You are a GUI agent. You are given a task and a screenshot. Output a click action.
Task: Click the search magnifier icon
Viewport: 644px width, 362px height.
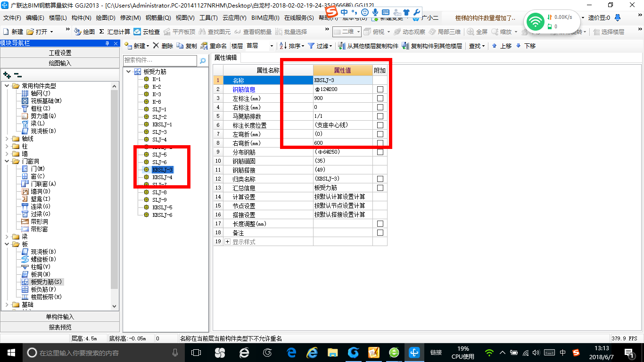(x=203, y=61)
